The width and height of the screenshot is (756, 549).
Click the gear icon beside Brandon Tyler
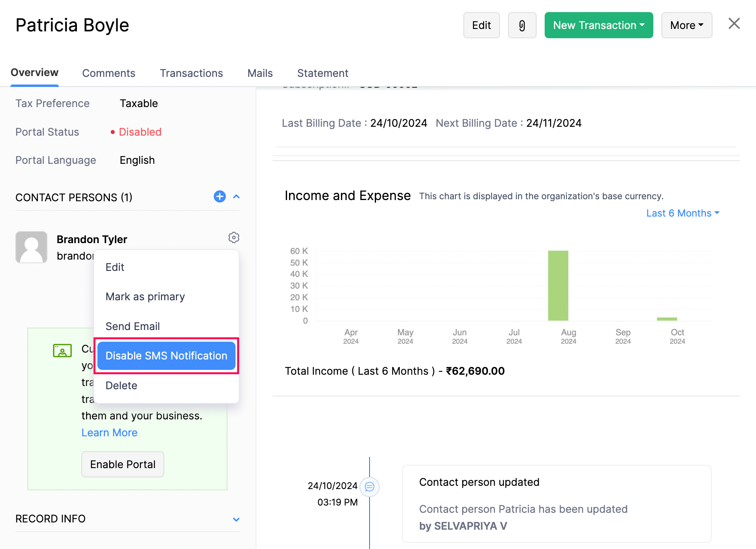click(233, 237)
